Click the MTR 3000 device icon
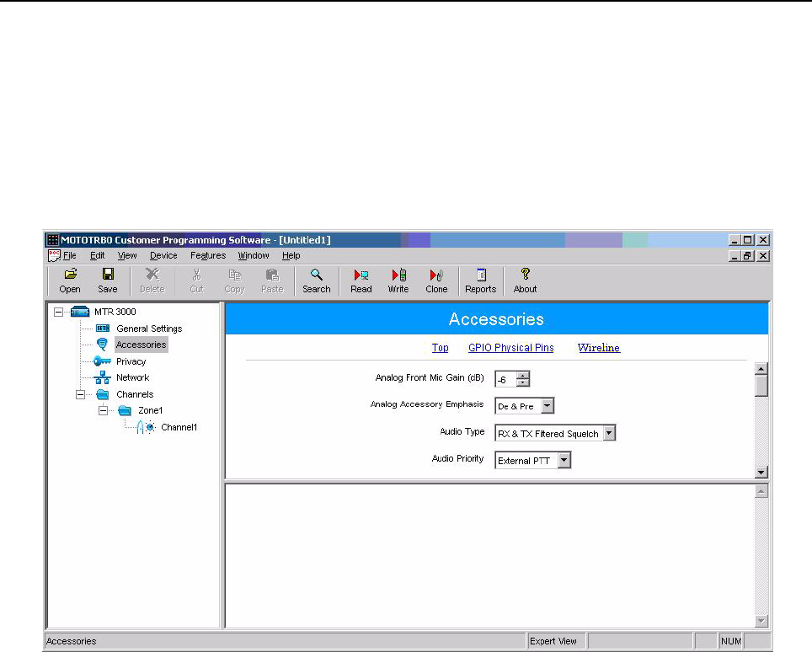This screenshot has height=652, width=812. tap(80, 312)
